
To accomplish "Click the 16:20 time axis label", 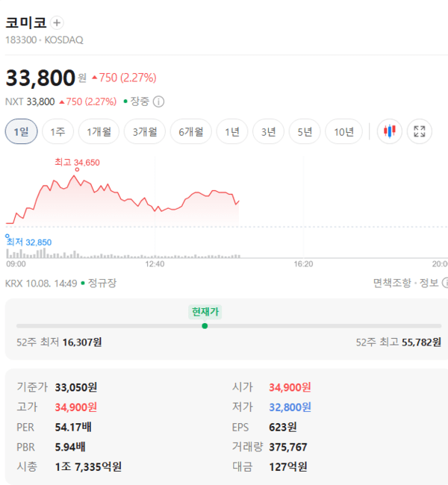I will (x=303, y=264).
